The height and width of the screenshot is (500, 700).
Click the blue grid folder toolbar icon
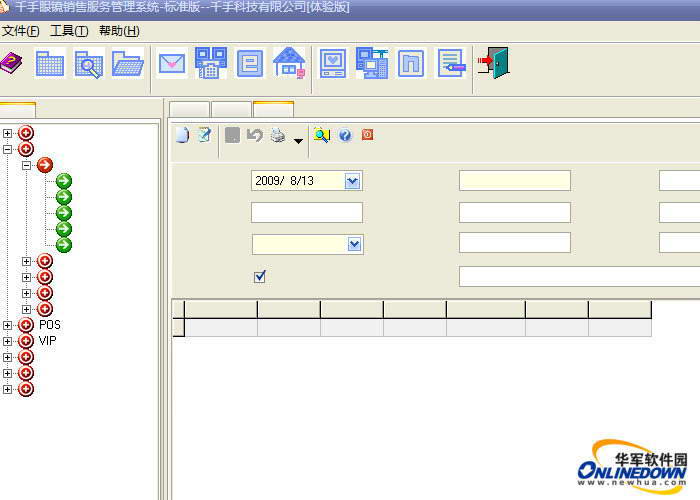pyautogui.click(x=50, y=63)
